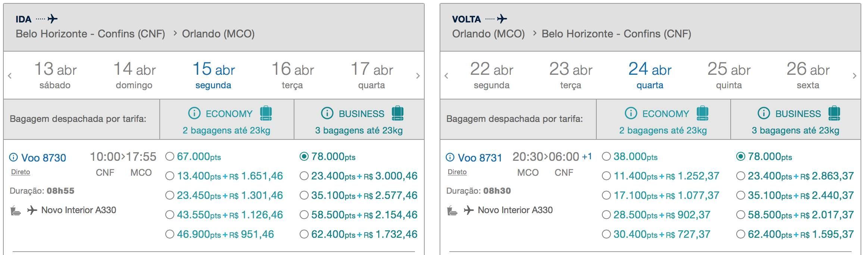
Task: Click the Direto link under Voo 8731
Action: (x=457, y=172)
